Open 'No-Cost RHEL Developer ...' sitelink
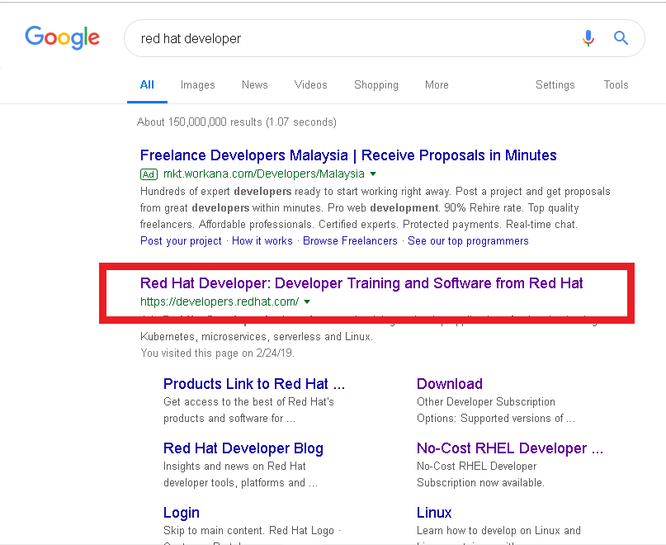Viewport: 666px width, 545px height. pyautogui.click(x=510, y=449)
